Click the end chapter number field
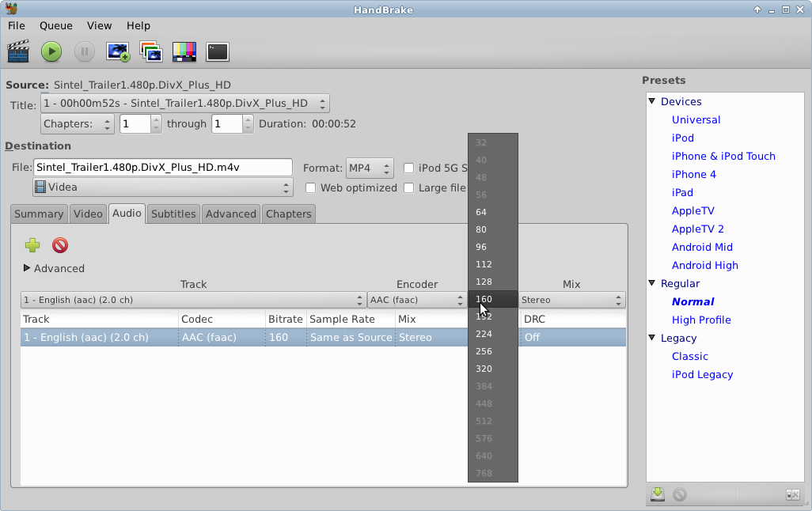 click(x=227, y=124)
